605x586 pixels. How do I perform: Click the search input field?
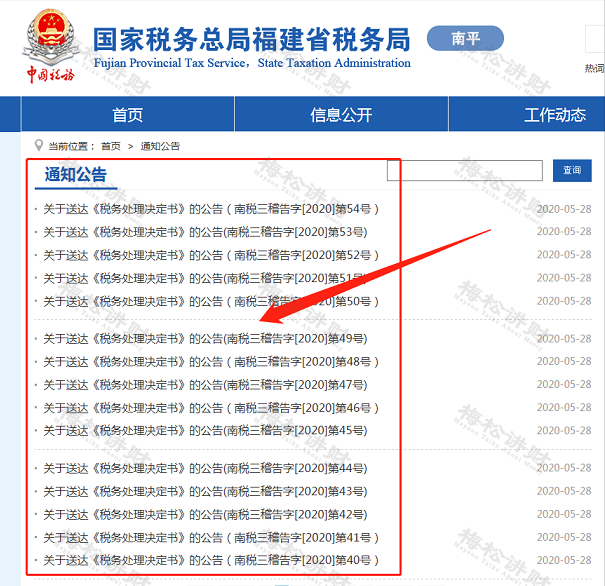click(464, 170)
